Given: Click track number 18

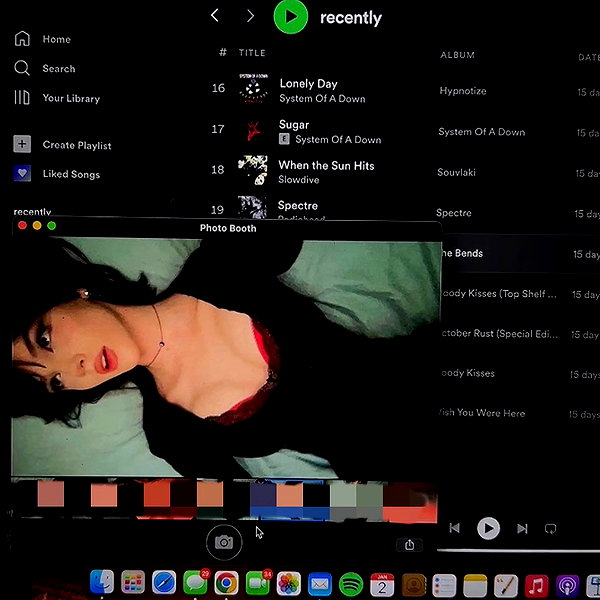Looking at the screenshot, I should pos(218,170).
